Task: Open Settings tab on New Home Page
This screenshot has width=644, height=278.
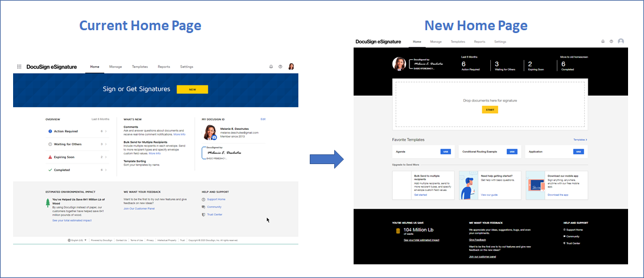Action: pyautogui.click(x=501, y=42)
